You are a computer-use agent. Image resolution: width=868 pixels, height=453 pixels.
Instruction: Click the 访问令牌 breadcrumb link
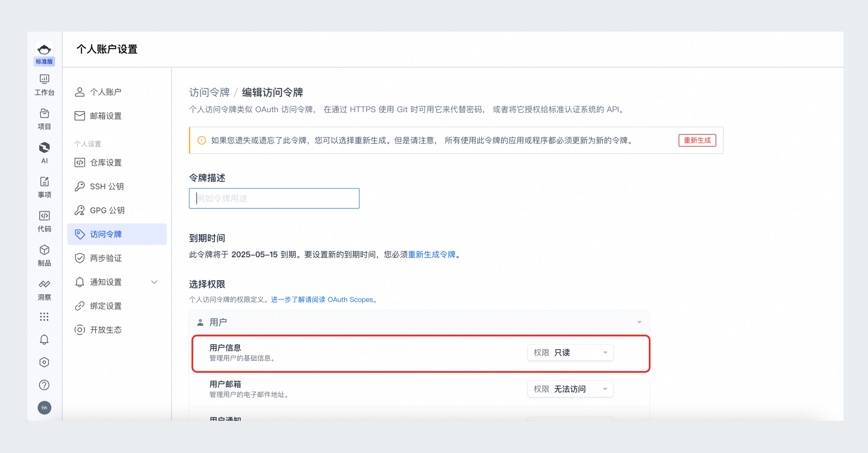[x=209, y=92]
